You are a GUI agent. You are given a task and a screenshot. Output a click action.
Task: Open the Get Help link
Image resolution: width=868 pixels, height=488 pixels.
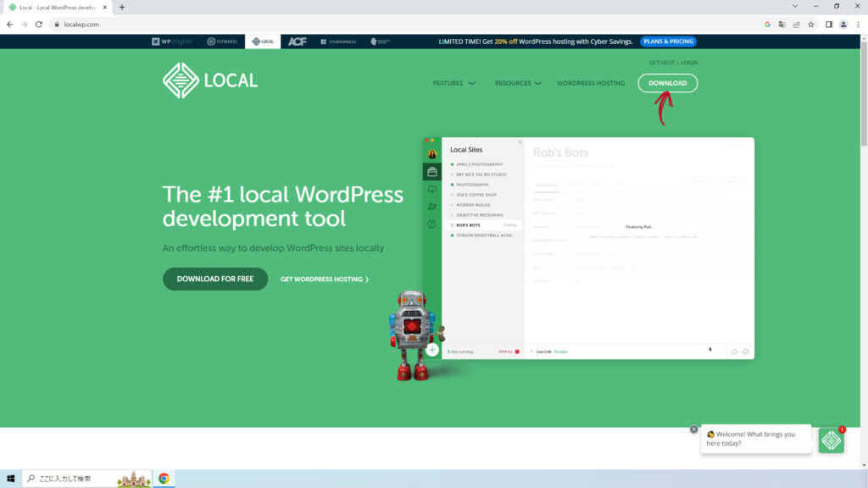661,63
